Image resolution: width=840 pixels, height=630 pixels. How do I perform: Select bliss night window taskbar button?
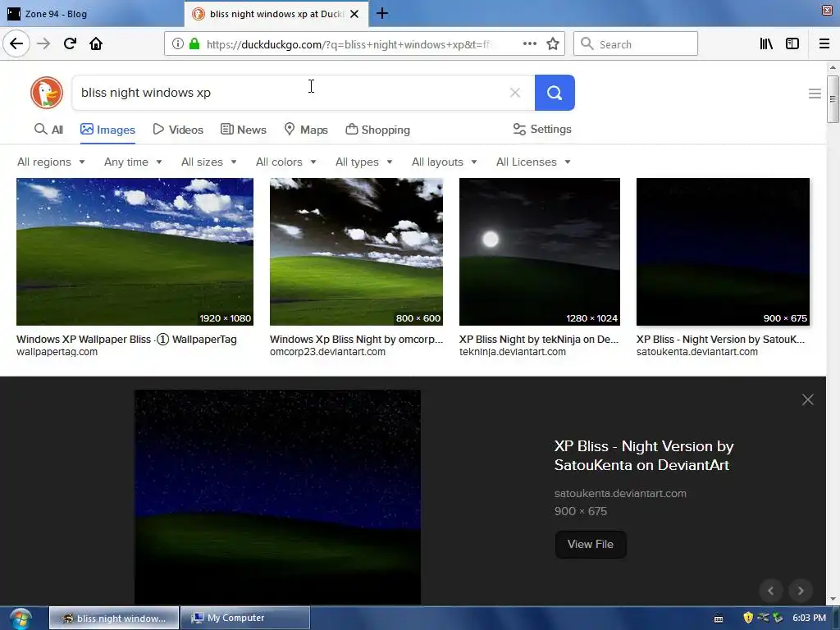click(x=114, y=618)
